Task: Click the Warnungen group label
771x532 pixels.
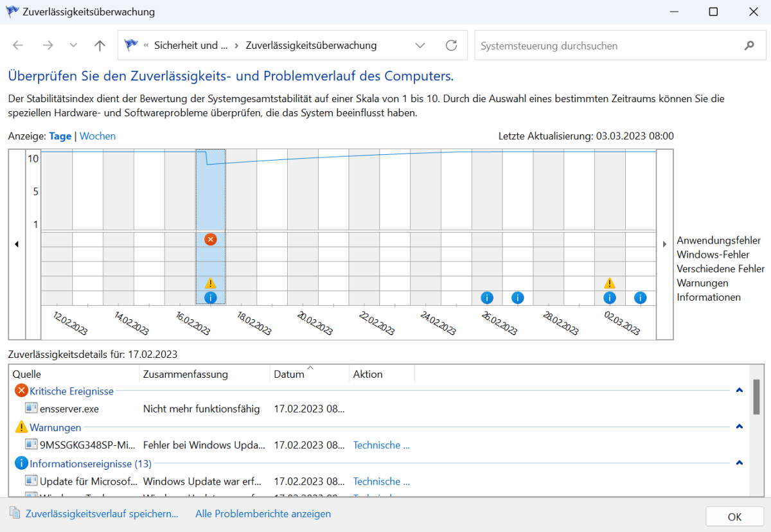Action: click(x=55, y=427)
